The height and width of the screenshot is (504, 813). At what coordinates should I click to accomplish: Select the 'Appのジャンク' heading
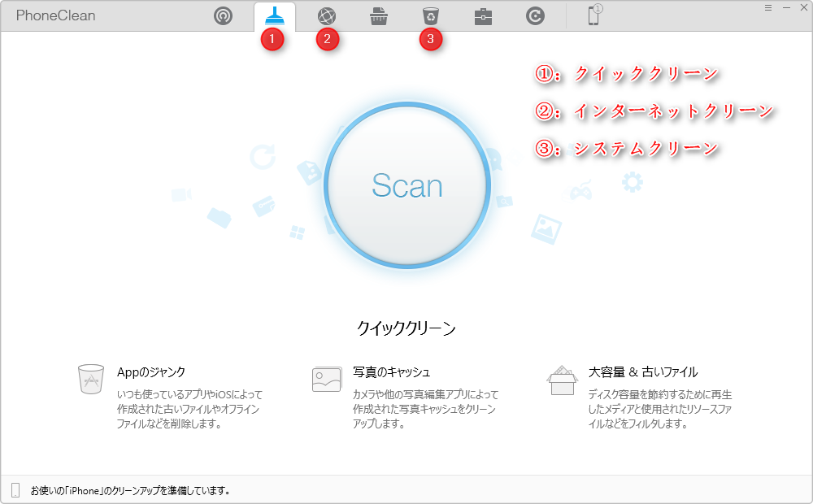151,371
